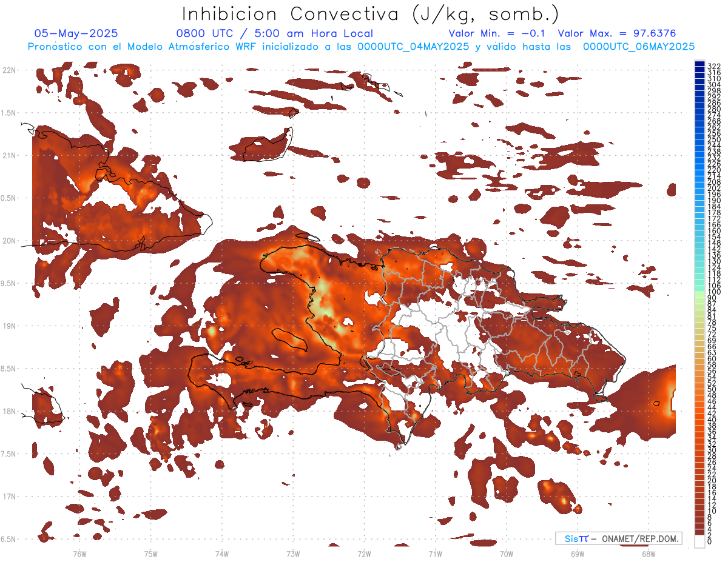
Task: Click the '0000UTC_04MAY2025' initialization time
Action: 413,47
